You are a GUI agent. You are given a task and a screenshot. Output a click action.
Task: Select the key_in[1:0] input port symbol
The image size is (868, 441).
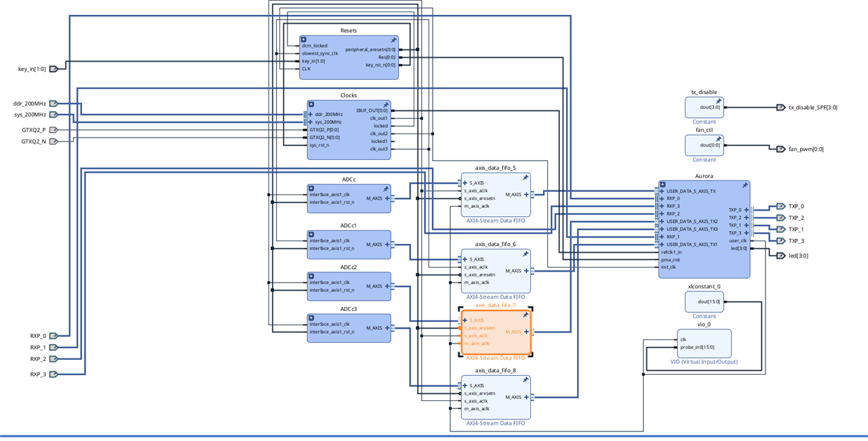(54, 68)
